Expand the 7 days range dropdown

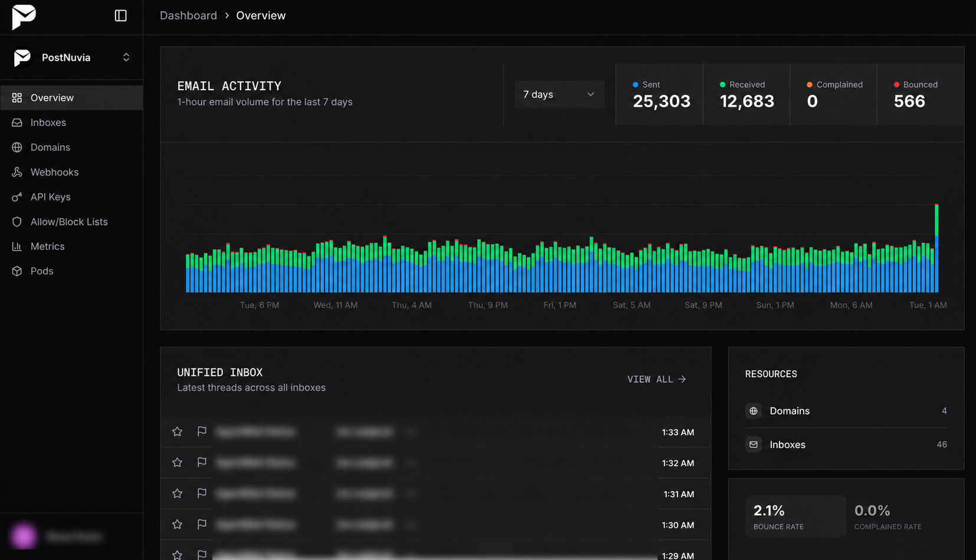point(559,94)
